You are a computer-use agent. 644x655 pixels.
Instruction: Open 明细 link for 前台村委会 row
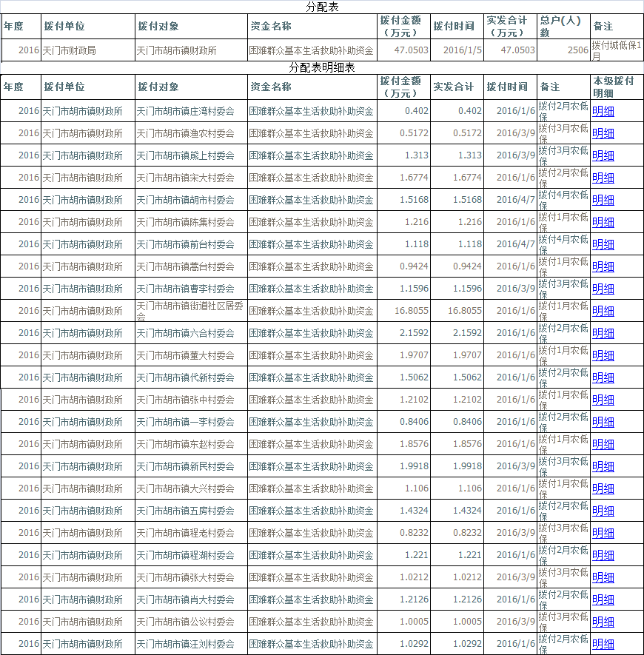pyautogui.click(x=603, y=244)
